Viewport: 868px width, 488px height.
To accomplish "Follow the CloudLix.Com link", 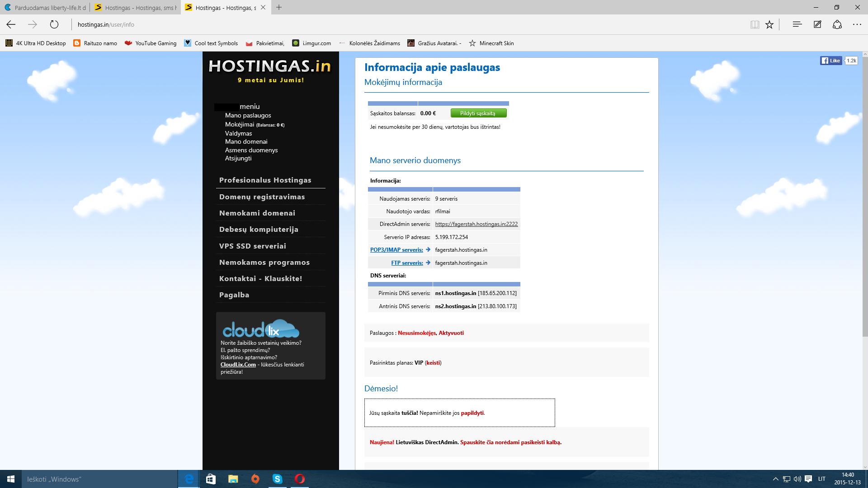I will tap(238, 365).
